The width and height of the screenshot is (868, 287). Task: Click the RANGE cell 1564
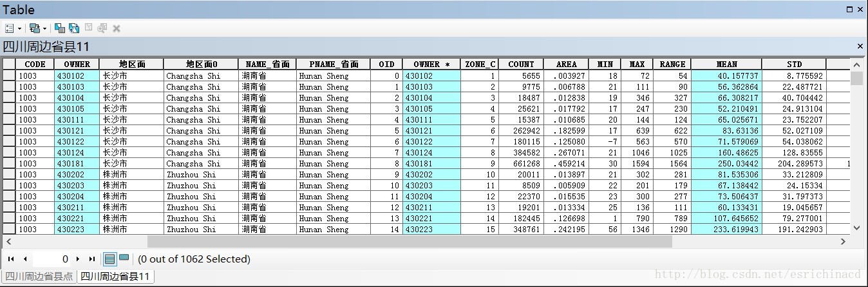tap(672, 163)
